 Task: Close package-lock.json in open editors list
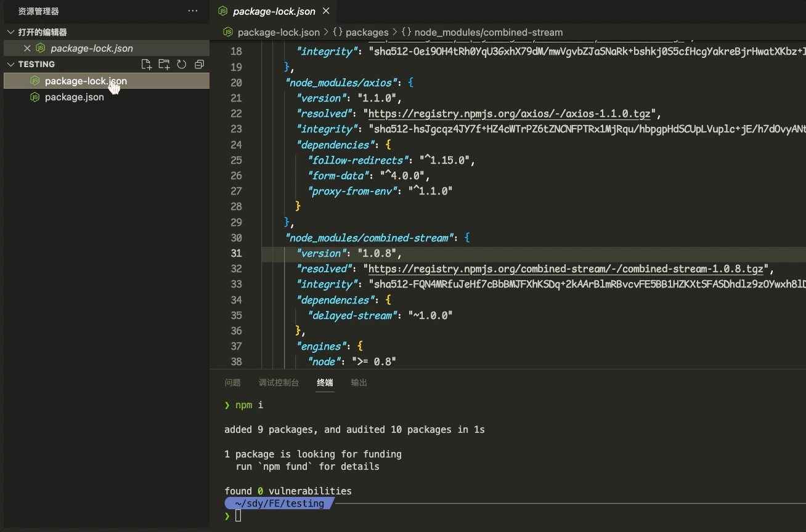click(x=27, y=48)
